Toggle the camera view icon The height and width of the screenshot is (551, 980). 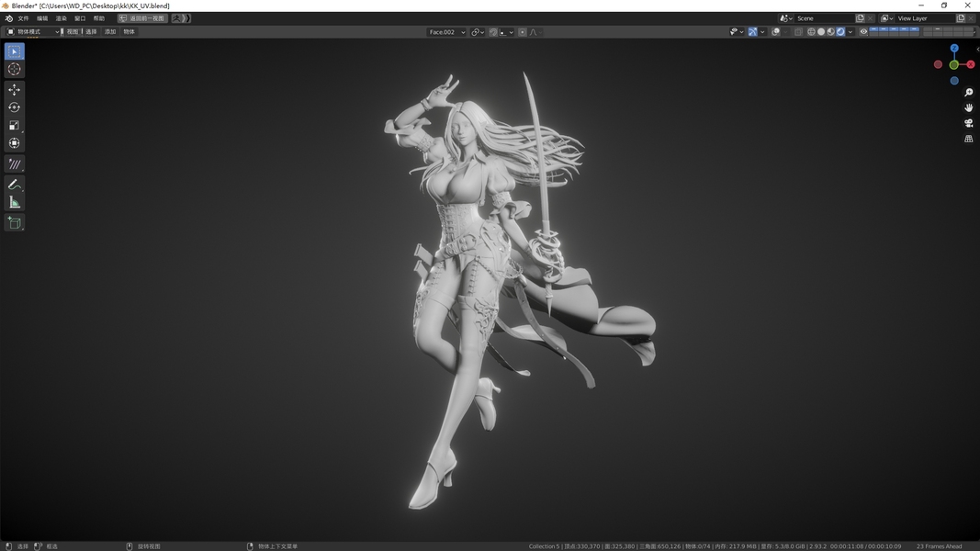tap(968, 123)
